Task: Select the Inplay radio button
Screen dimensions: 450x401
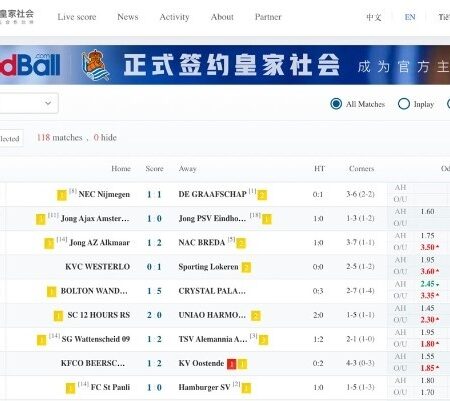Action: [404, 104]
